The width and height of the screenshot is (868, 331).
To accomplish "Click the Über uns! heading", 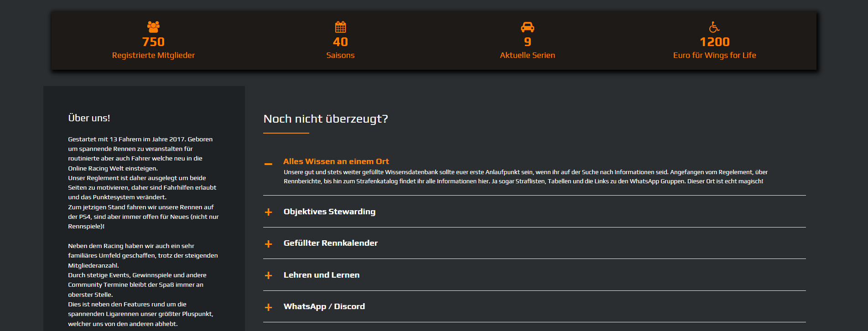I will pos(89,118).
